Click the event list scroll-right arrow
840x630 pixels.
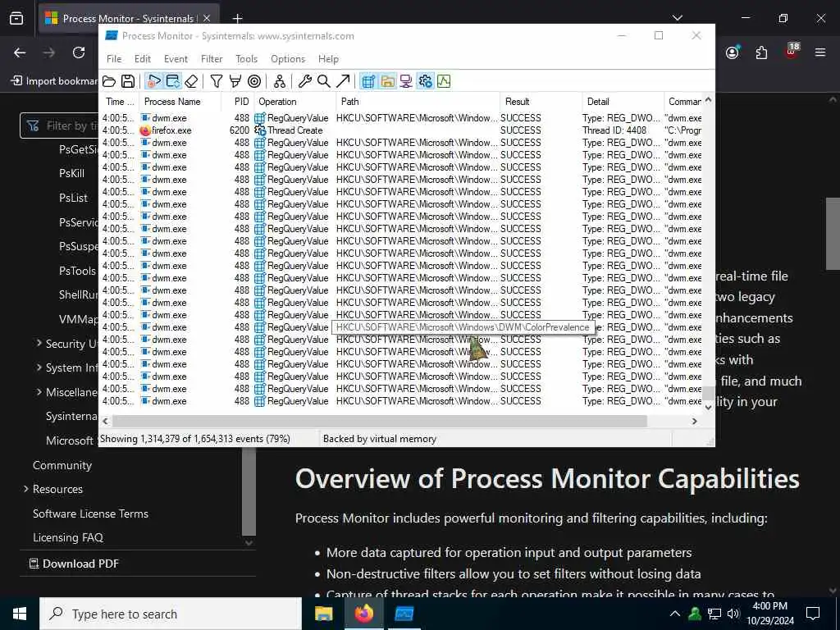coord(694,421)
